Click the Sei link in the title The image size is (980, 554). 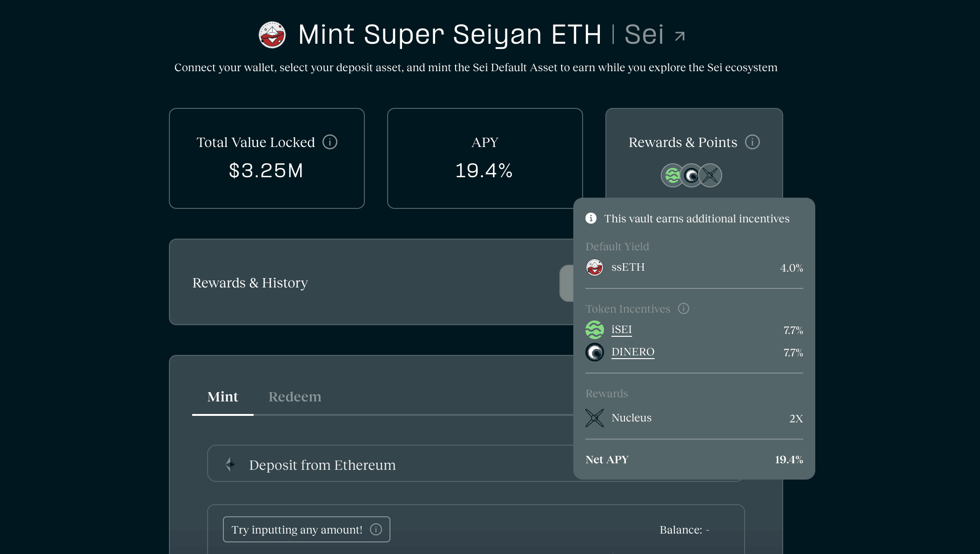(x=644, y=34)
